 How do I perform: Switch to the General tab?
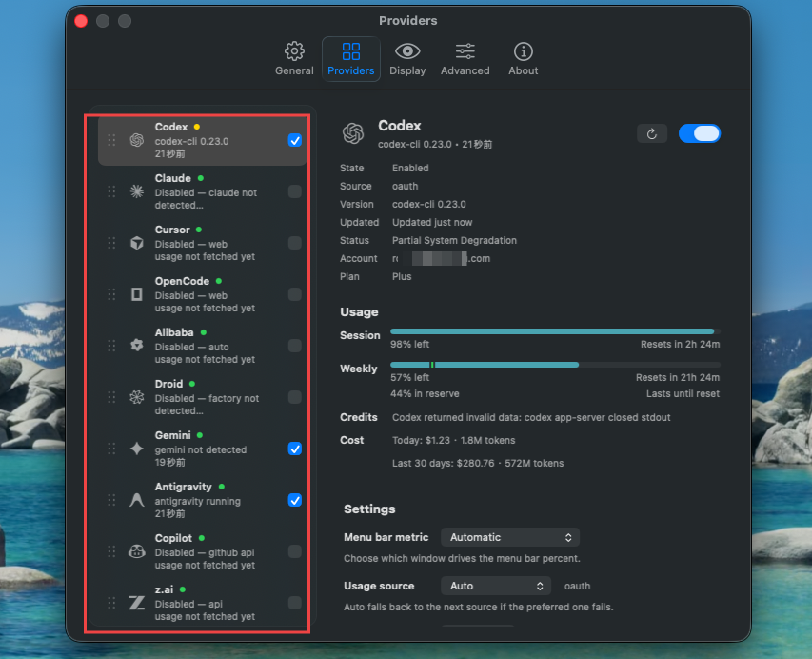pyautogui.click(x=294, y=59)
